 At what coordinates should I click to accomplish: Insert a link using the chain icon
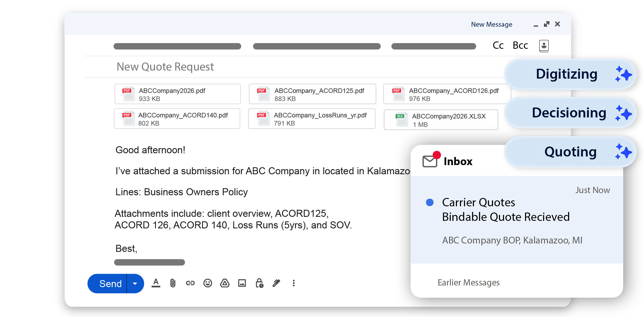(190, 283)
